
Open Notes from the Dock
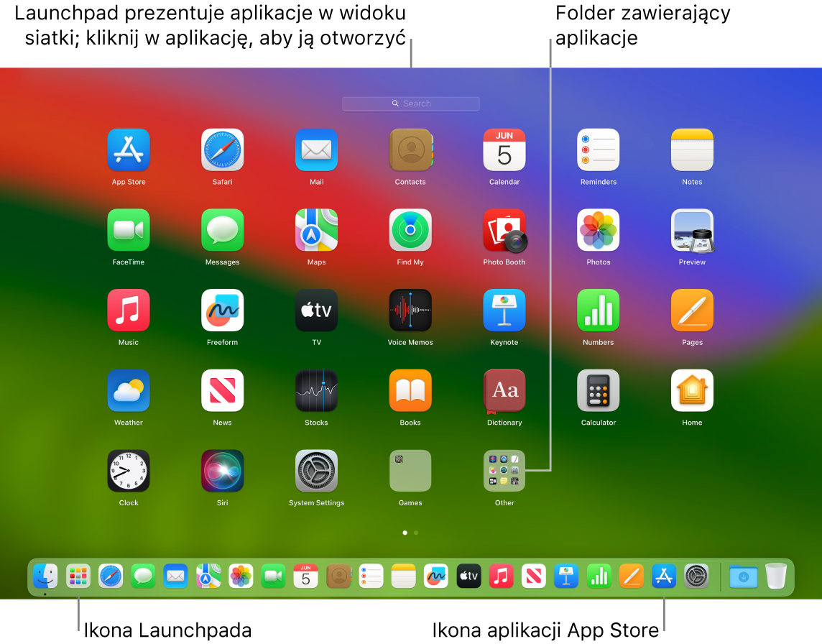pos(404,576)
